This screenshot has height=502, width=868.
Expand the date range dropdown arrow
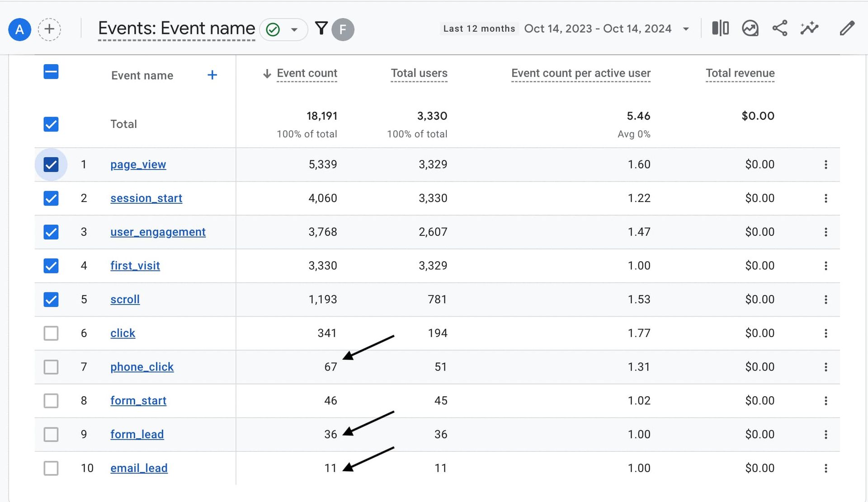tap(686, 29)
